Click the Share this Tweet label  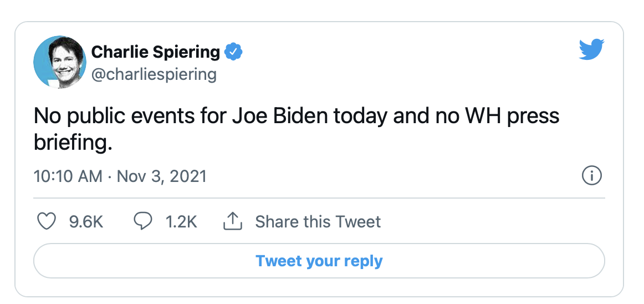pos(318,222)
